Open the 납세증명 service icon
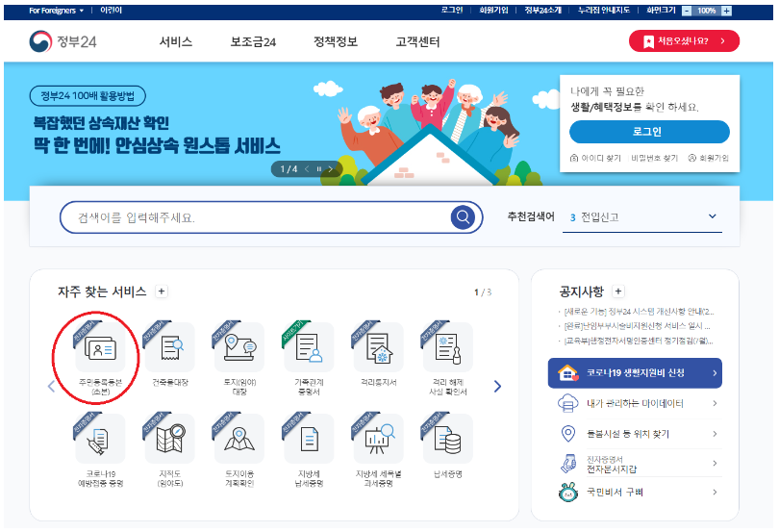 [447, 441]
